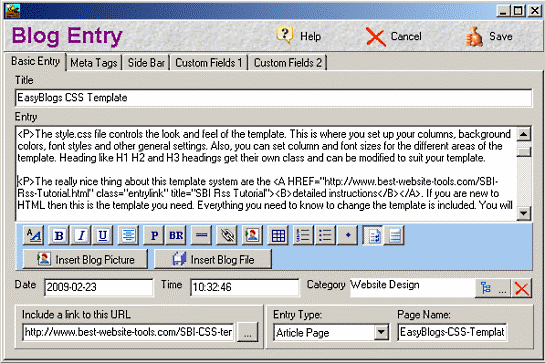Apply italic formatting to entry text
Viewport: 545px width, 363px height.
81,235
